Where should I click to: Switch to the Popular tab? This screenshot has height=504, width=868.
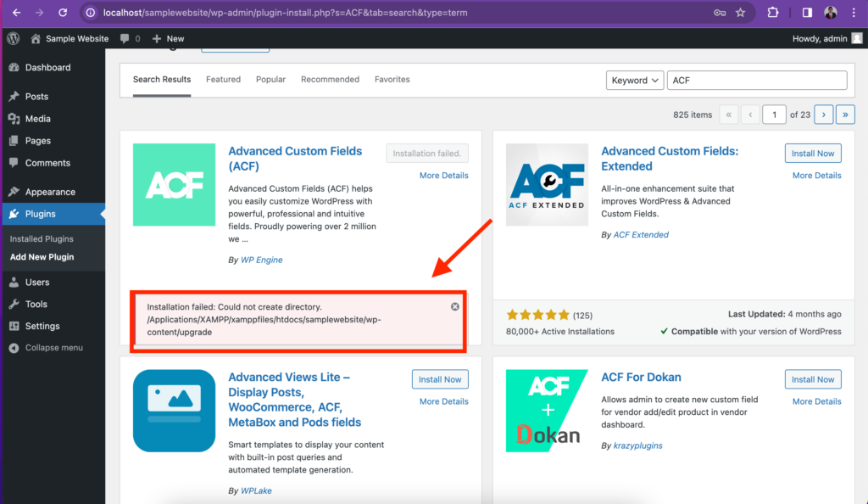[270, 79]
